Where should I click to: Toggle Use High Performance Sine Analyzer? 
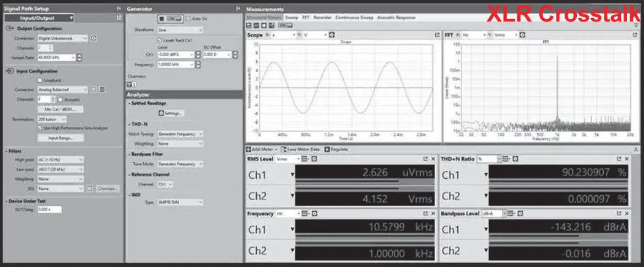tap(39, 128)
